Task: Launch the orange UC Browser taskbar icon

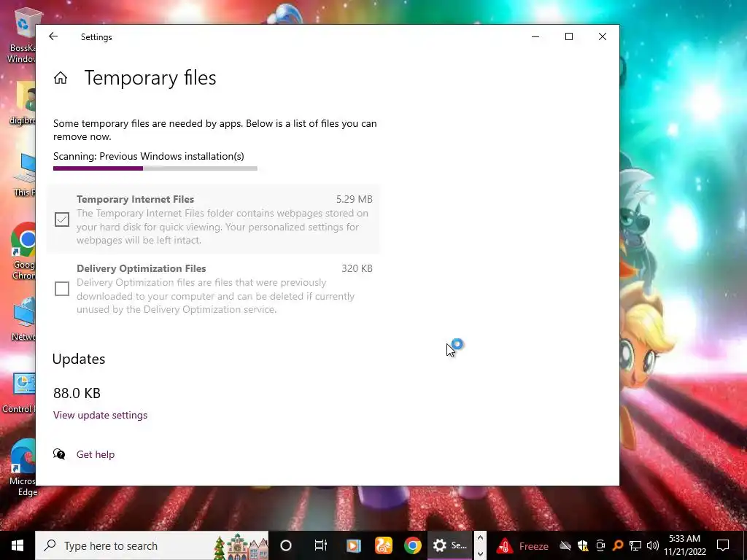Action: coord(383,545)
